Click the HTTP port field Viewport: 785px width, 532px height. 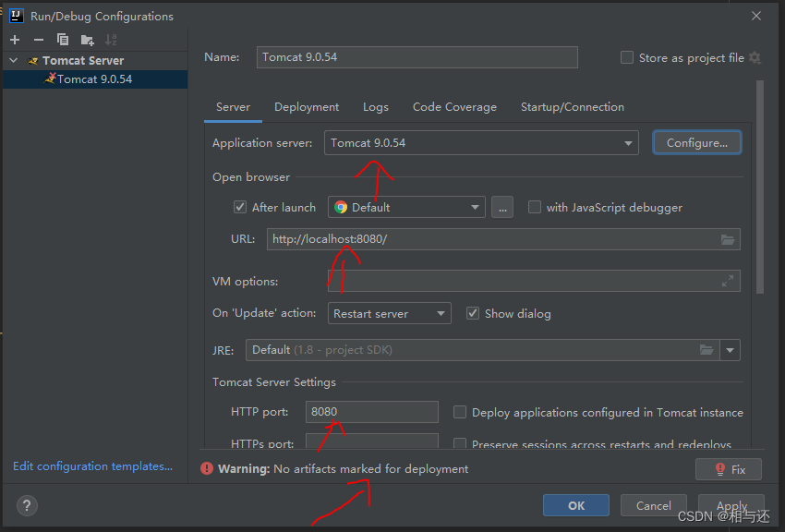(x=372, y=412)
